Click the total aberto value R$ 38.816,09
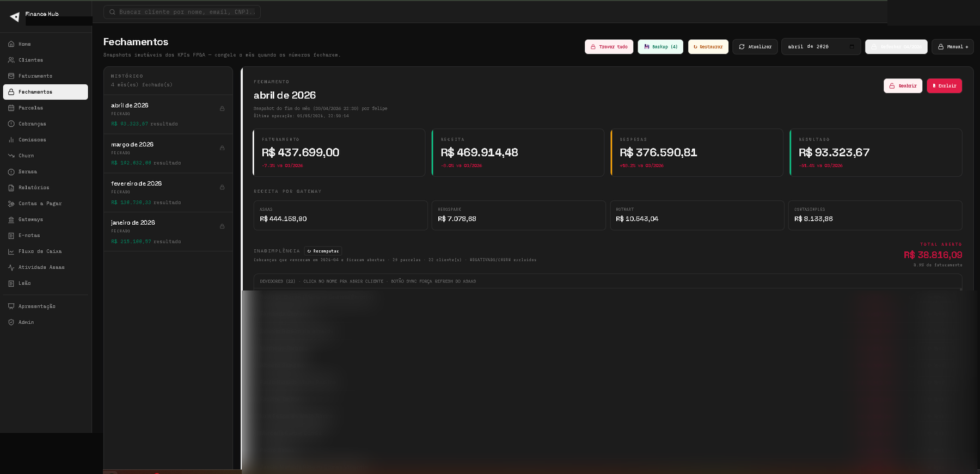Image resolution: width=980 pixels, height=474 pixels. tap(933, 255)
